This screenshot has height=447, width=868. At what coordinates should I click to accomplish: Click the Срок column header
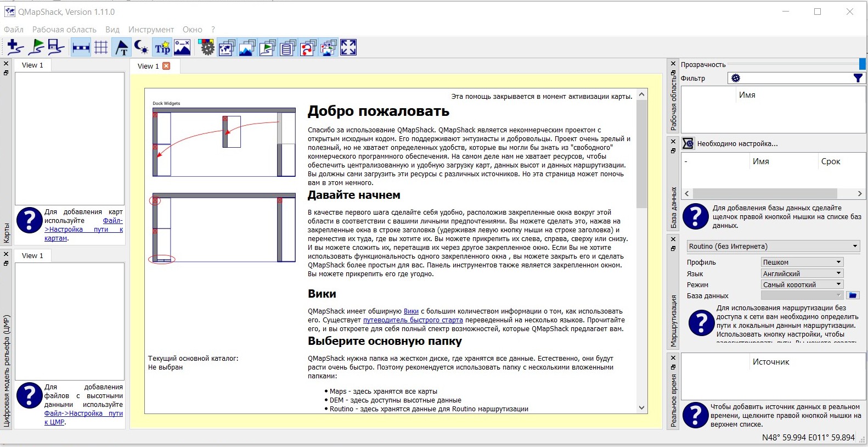coord(831,161)
